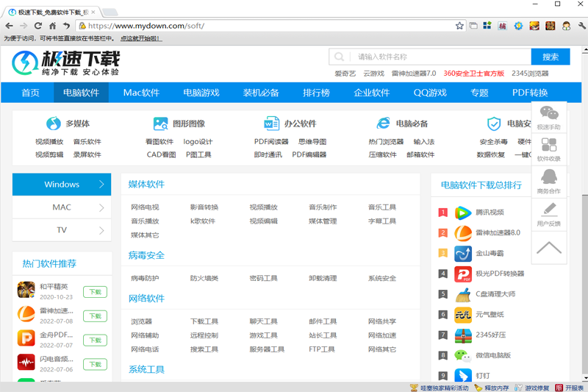
Task: Open 游戏修复 in the status bar
Action: (532, 388)
